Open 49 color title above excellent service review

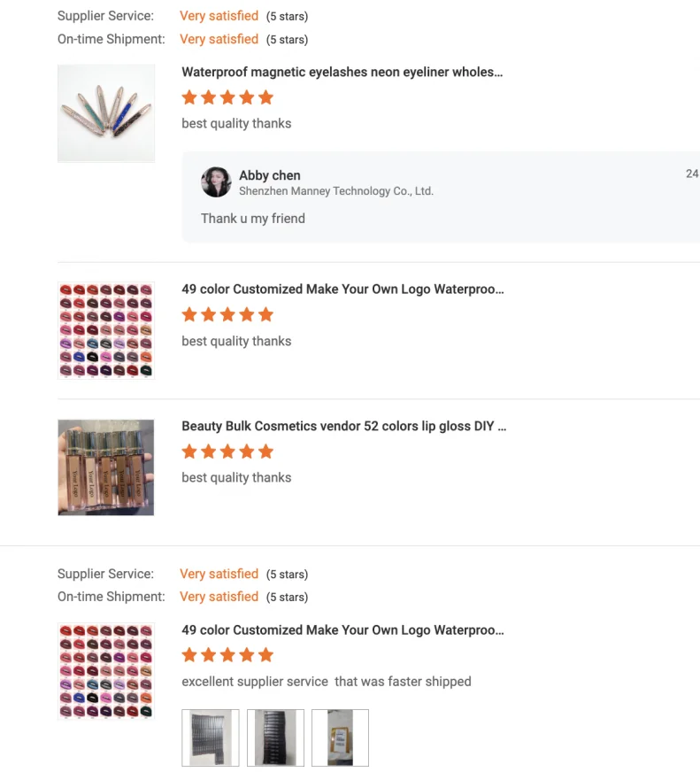(342, 630)
